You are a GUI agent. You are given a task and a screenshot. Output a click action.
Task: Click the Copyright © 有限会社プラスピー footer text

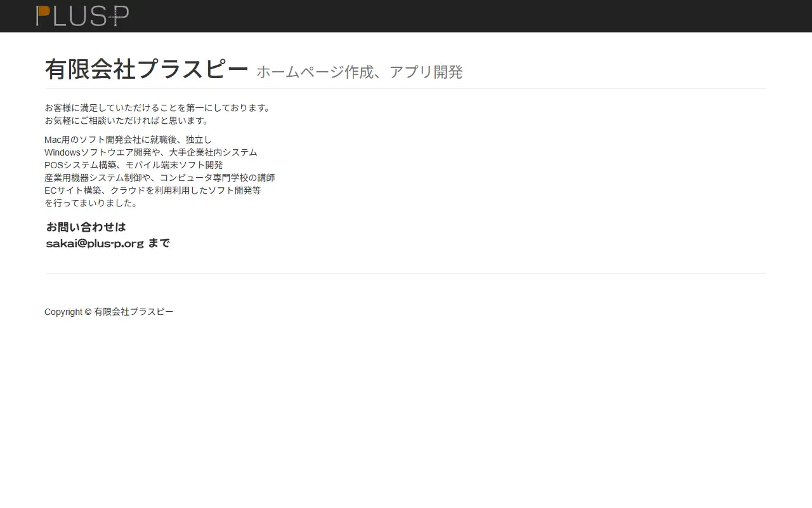(109, 312)
